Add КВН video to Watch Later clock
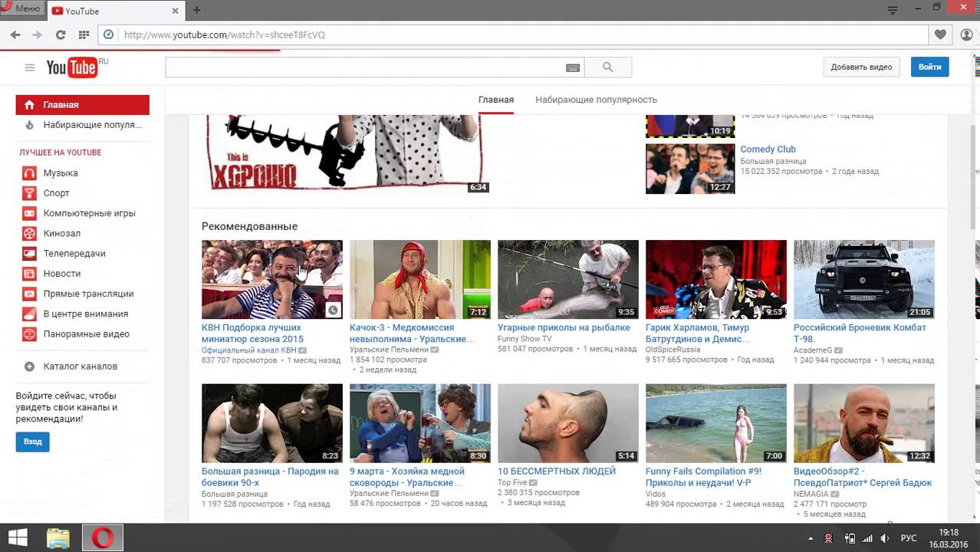Screen dimensions: 980x552 pyautogui.click(x=333, y=310)
